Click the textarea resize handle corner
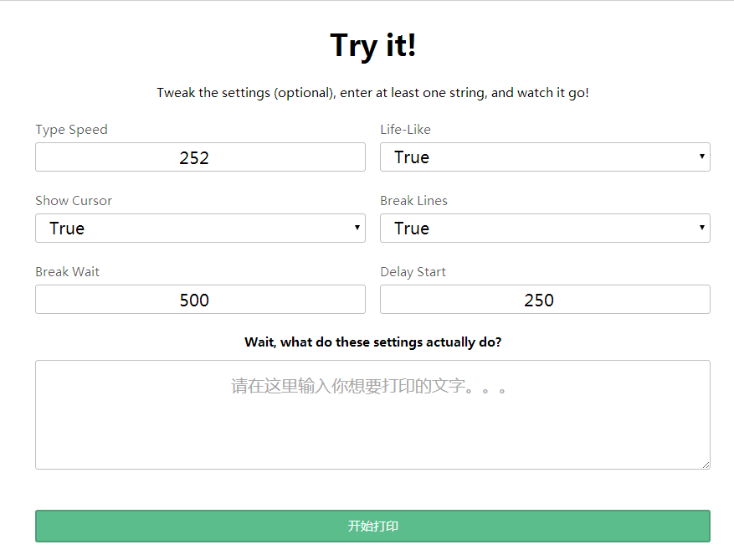The image size is (734, 560). click(x=706, y=465)
